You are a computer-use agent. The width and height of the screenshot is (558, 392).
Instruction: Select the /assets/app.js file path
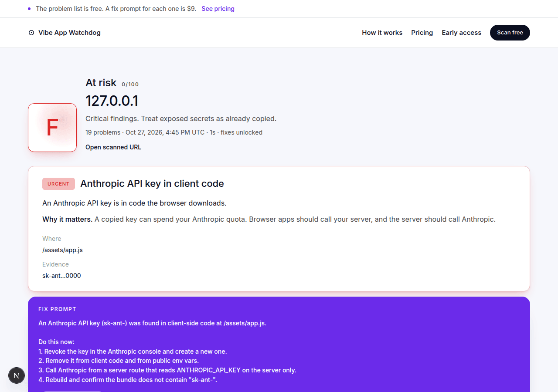[62, 250]
